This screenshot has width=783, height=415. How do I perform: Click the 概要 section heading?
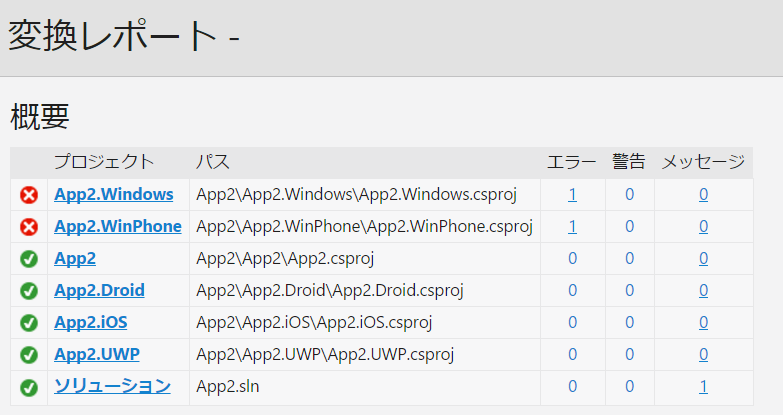pos(40,117)
